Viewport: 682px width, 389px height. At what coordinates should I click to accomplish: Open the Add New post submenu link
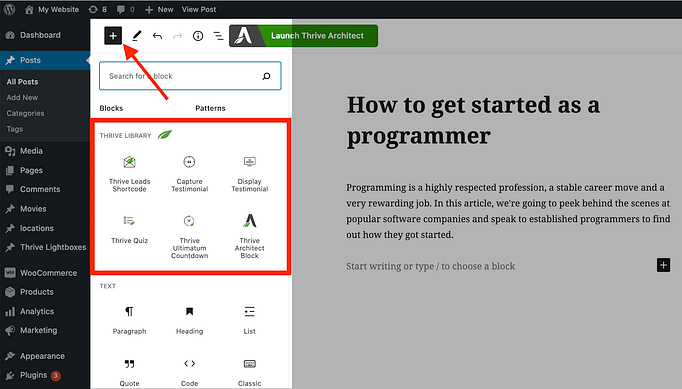pyautogui.click(x=22, y=97)
